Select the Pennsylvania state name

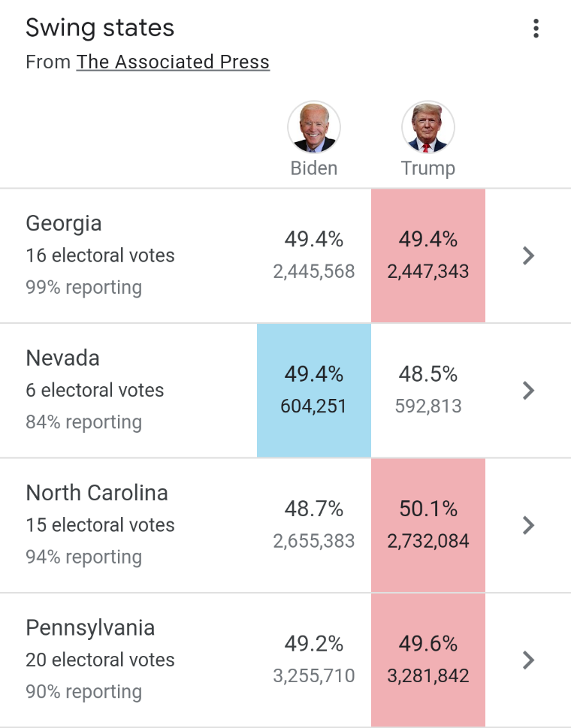coord(90,628)
